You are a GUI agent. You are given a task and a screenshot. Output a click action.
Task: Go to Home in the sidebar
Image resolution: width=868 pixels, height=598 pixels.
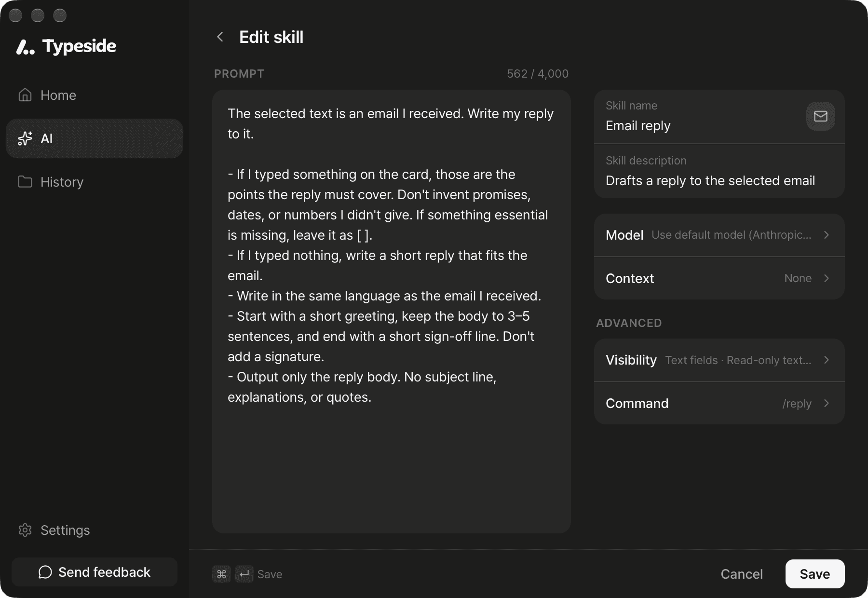95,95
